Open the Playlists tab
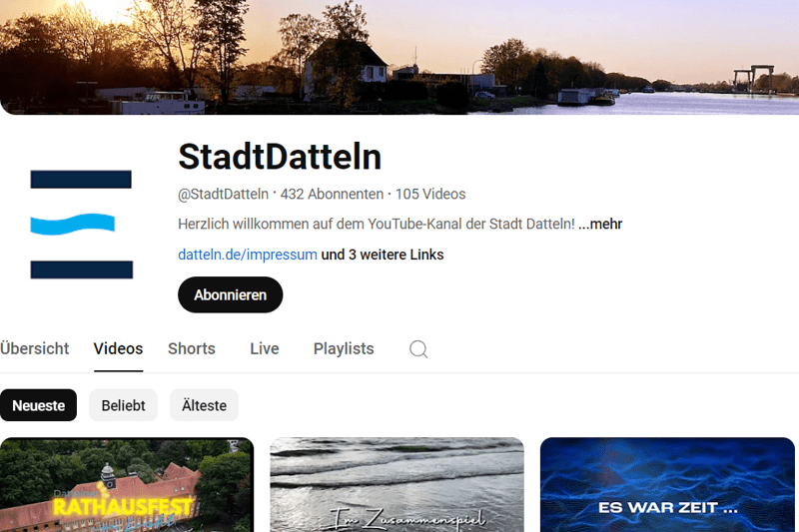The image size is (799, 532). (344, 348)
